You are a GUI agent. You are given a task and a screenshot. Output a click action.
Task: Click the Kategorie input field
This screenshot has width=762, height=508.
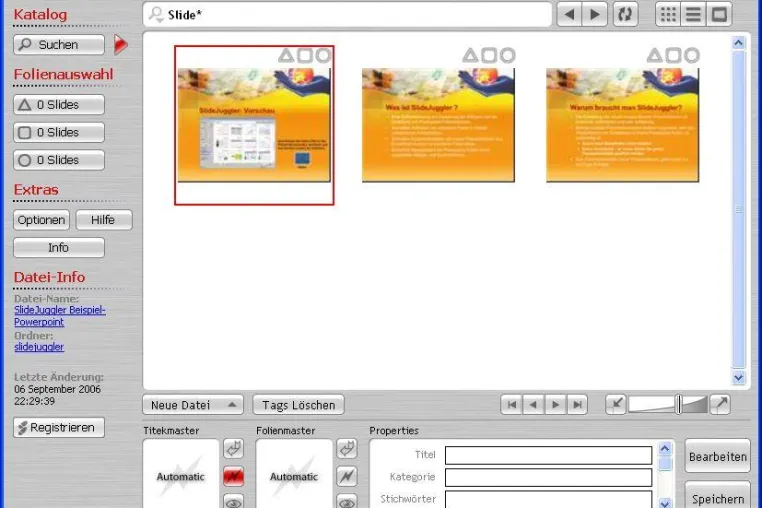(x=548, y=477)
